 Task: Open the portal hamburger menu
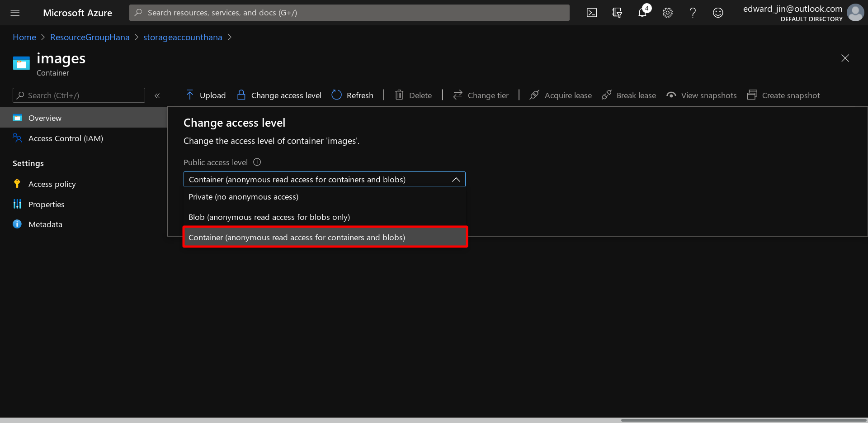point(15,13)
